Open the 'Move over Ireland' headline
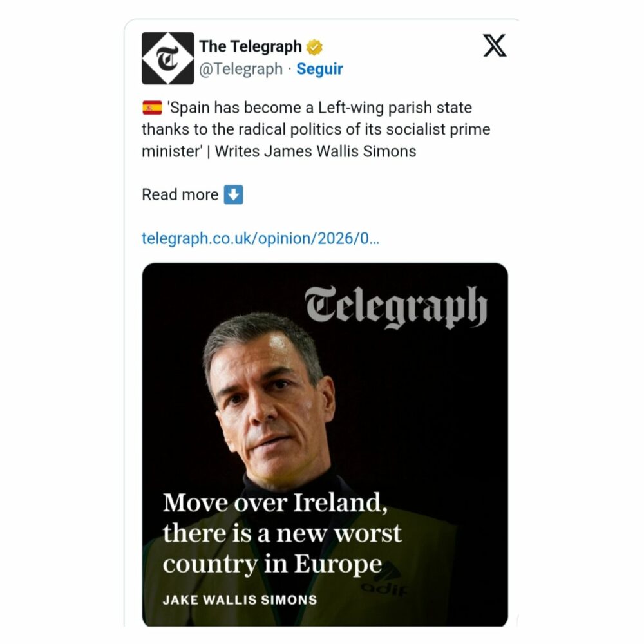Viewport: 644px width, 644px height. click(275, 502)
